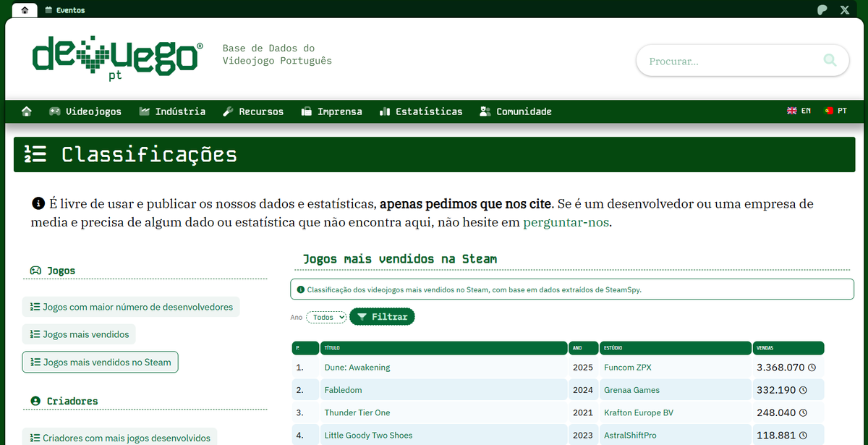The image size is (868, 445).
Task: Click the 'Jogos mais vendidos na Steam' heading
Action: 399,259
